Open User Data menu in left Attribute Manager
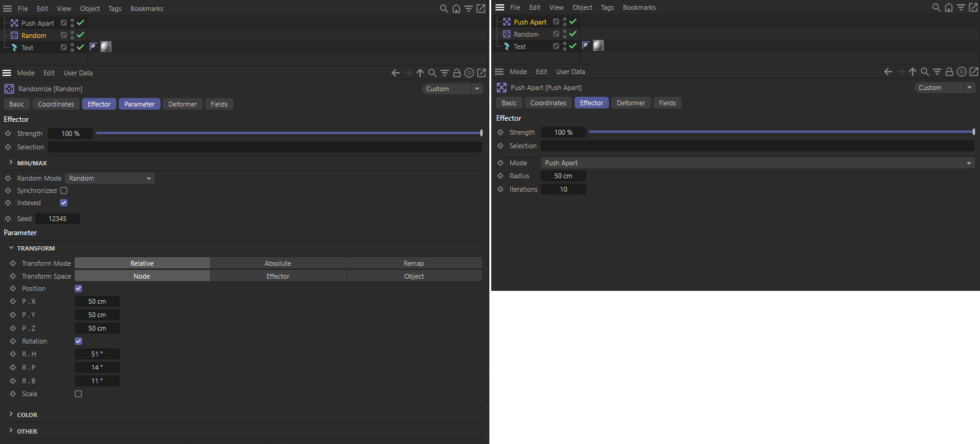This screenshot has height=444, width=980. click(x=78, y=73)
